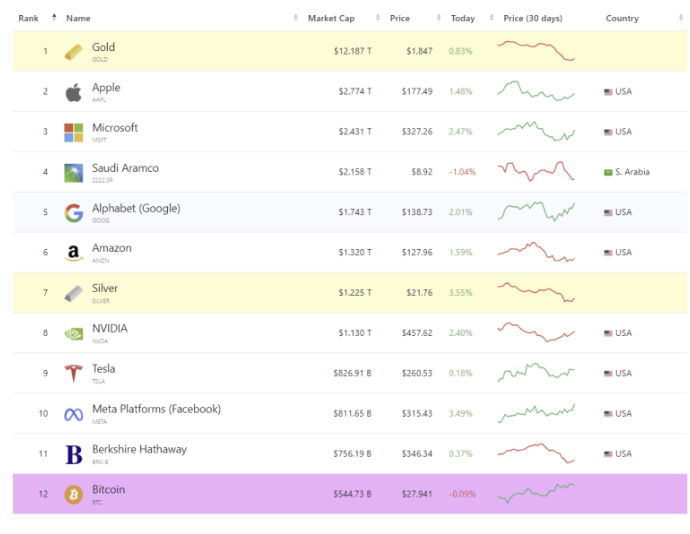The height and width of the screenshot is (534, 690).
Task: Click the Today column header
Action: tap(463, 18)
